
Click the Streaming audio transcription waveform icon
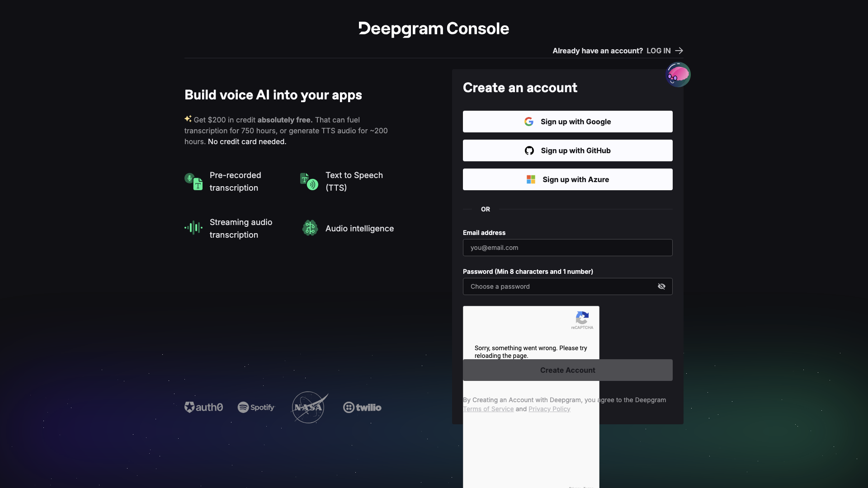point(193,228)
